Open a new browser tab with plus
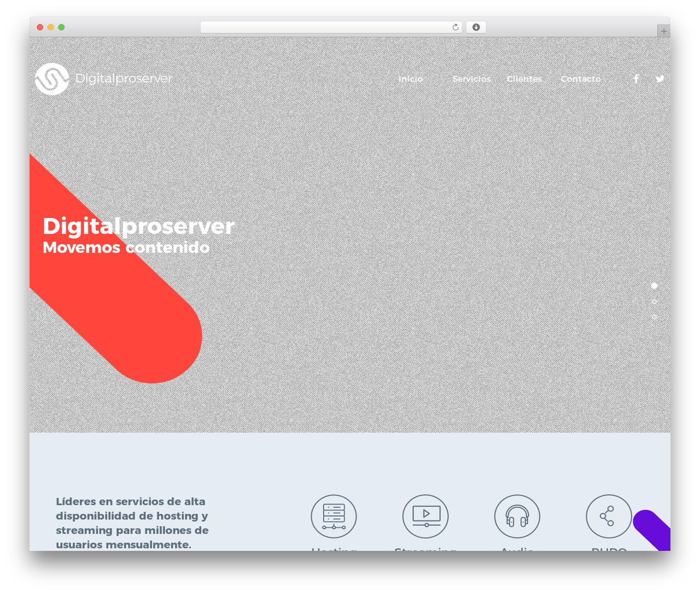Viewport: 700px width, 593px height. tap(663, 31)
